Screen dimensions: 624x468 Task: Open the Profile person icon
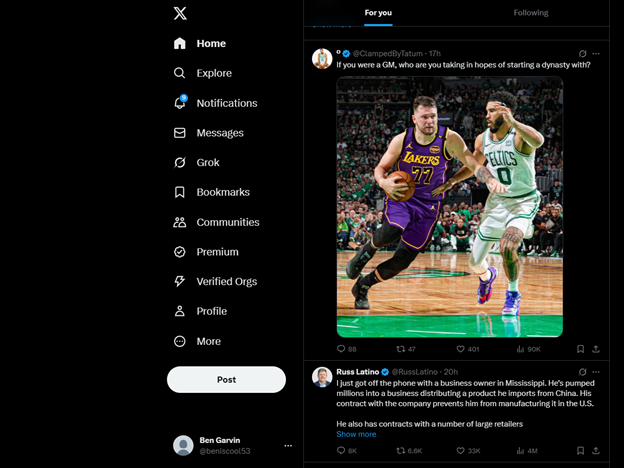179,311
